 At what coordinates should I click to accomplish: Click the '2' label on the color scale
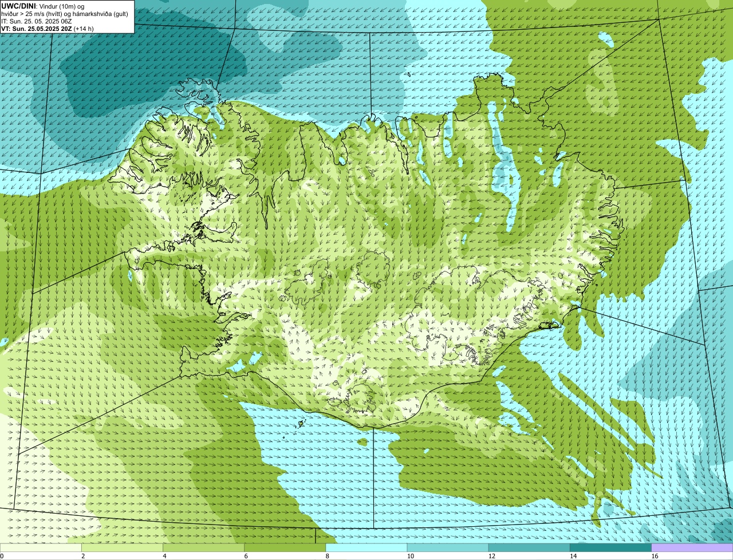coord(83,556)
